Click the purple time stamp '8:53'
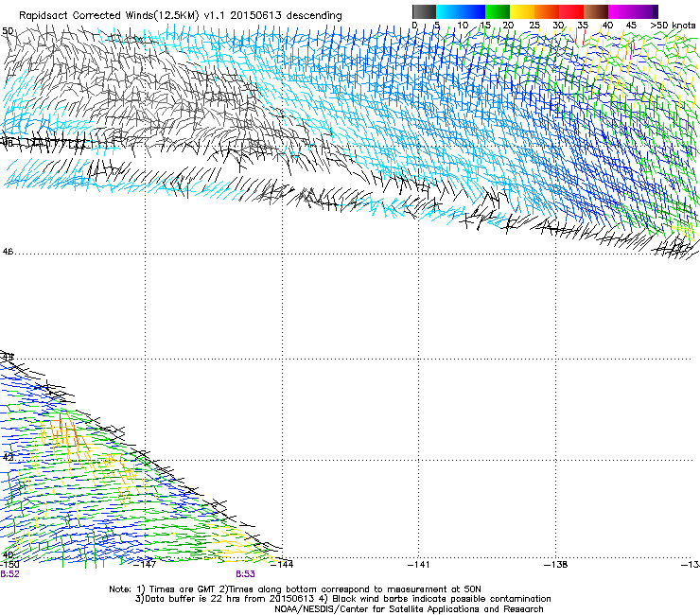The height and width of the screenshot is (615, 700). (x=246, y=574)
